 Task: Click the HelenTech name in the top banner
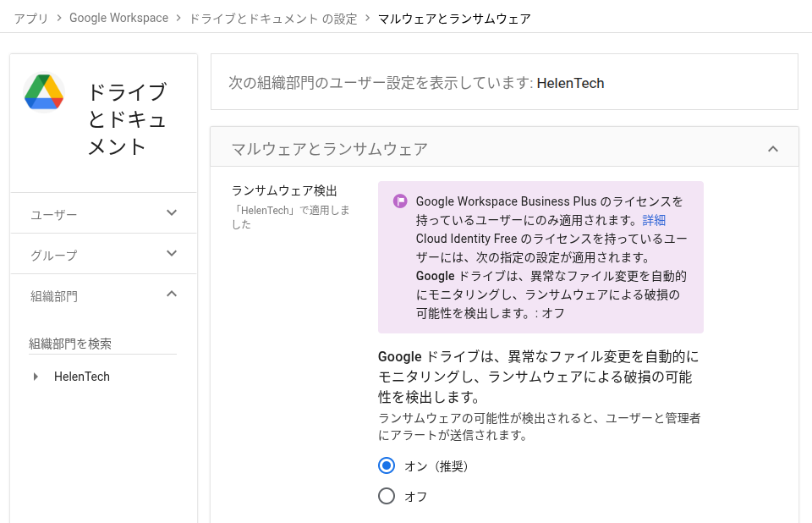pos(570,83)
